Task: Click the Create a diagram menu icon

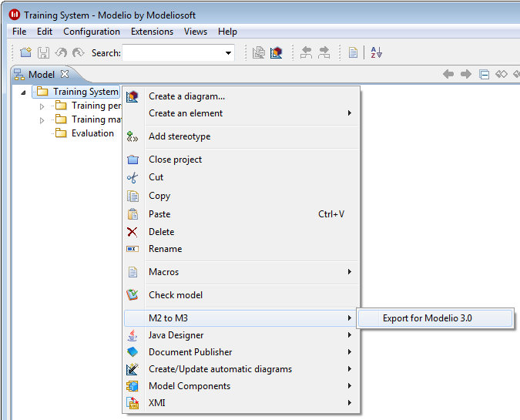Action: [133, 96]
